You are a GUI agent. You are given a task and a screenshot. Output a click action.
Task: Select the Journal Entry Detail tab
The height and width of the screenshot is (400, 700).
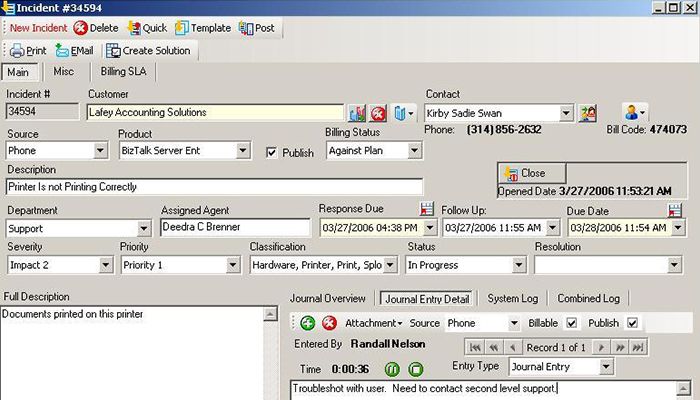(x=427, y=299)
